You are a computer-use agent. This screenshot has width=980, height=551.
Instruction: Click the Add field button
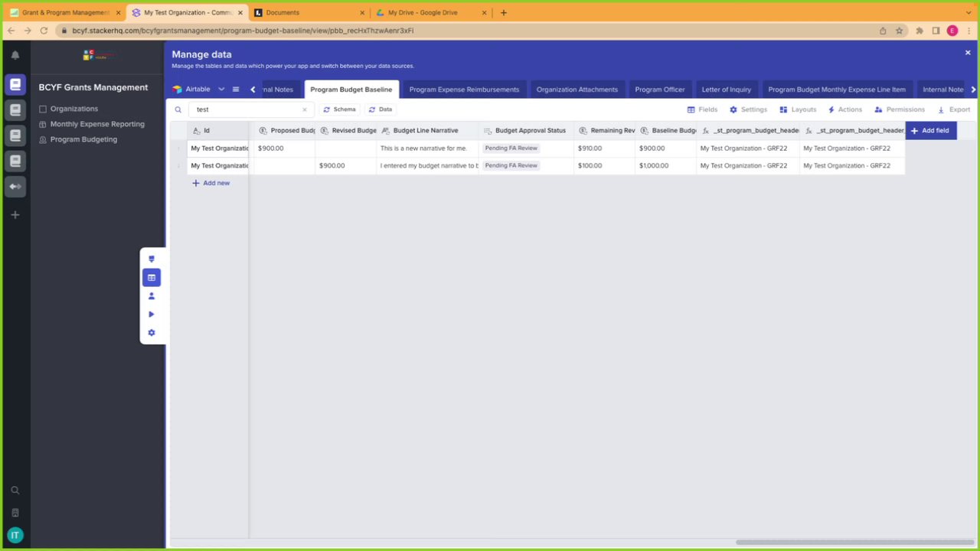[930, 131]
